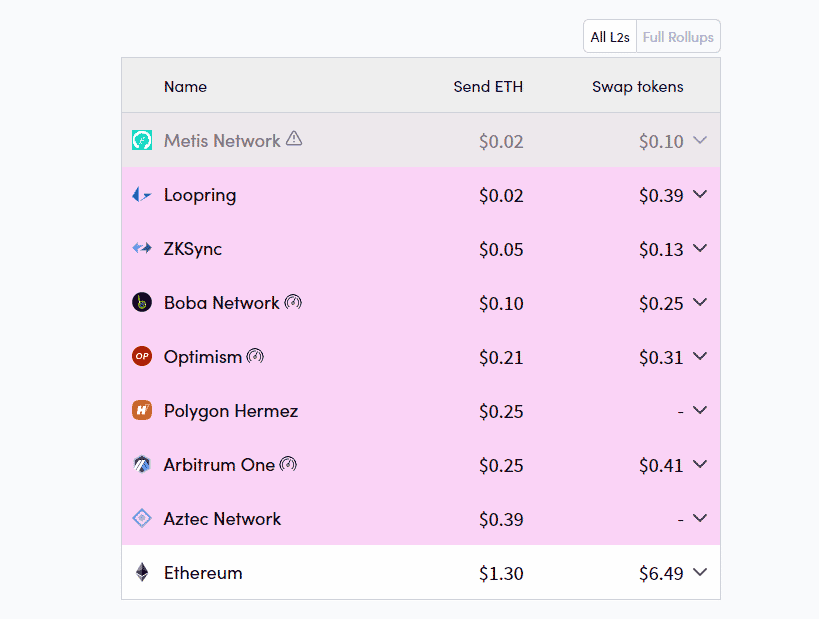Click the warning triangle beside Metis Network
The image size is (819, 619).
tap(294, 138)
